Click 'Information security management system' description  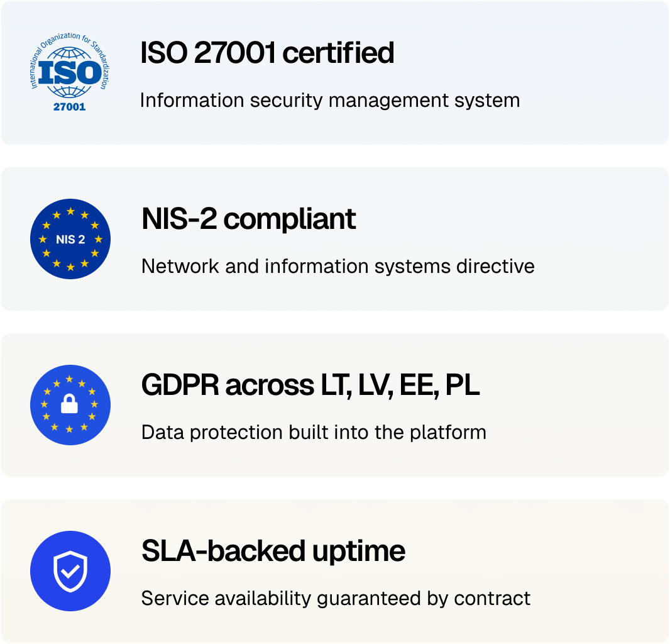click(x=330, y=101)
